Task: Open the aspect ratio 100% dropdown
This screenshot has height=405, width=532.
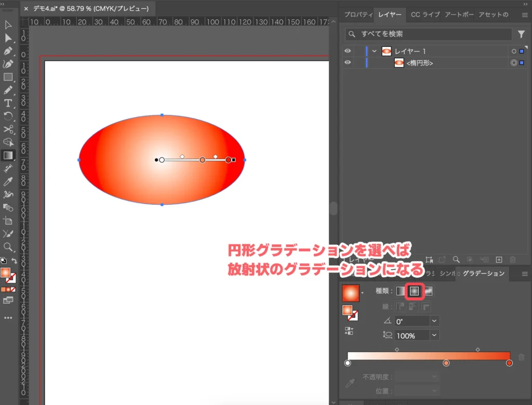Action: [x=434, y=335]
